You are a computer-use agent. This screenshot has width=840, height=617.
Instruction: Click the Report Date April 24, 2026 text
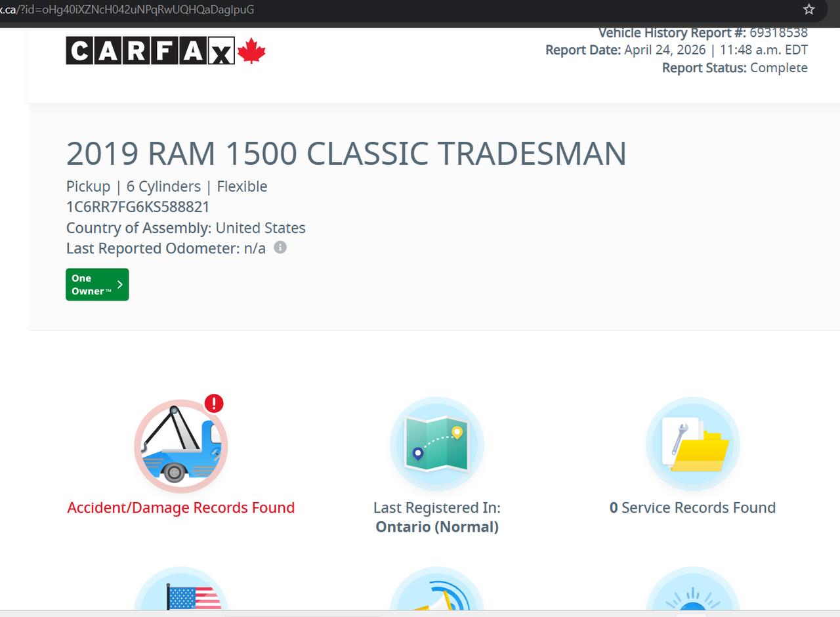point(677,50)
